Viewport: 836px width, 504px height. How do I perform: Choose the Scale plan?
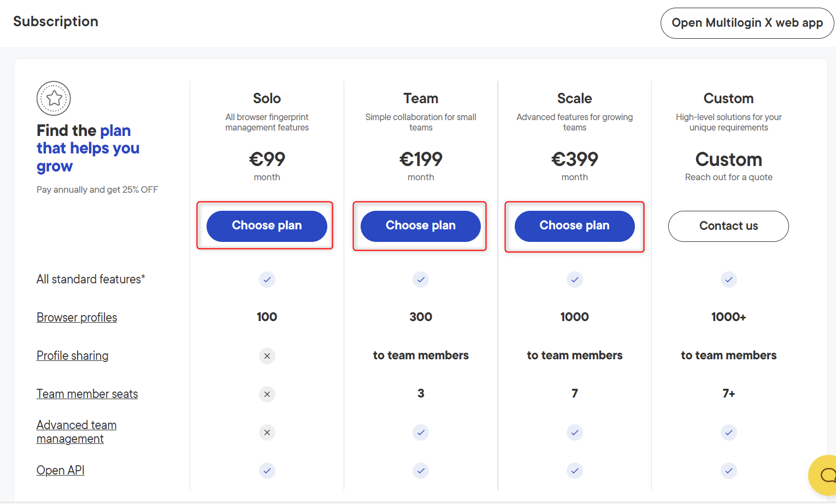[x=575, y=226]
